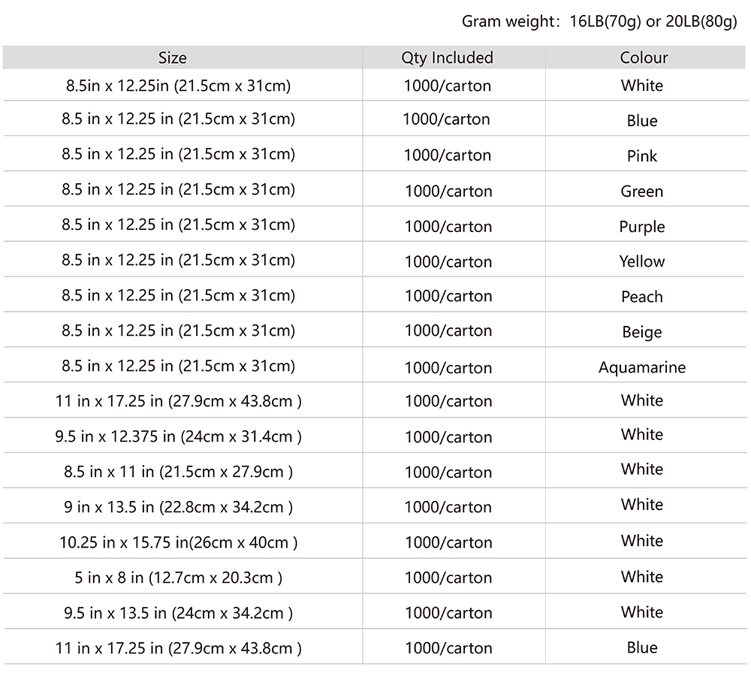Click the Gram weight text above the table
This screenshot has width=751, height=700.
(x=599, y=21)
